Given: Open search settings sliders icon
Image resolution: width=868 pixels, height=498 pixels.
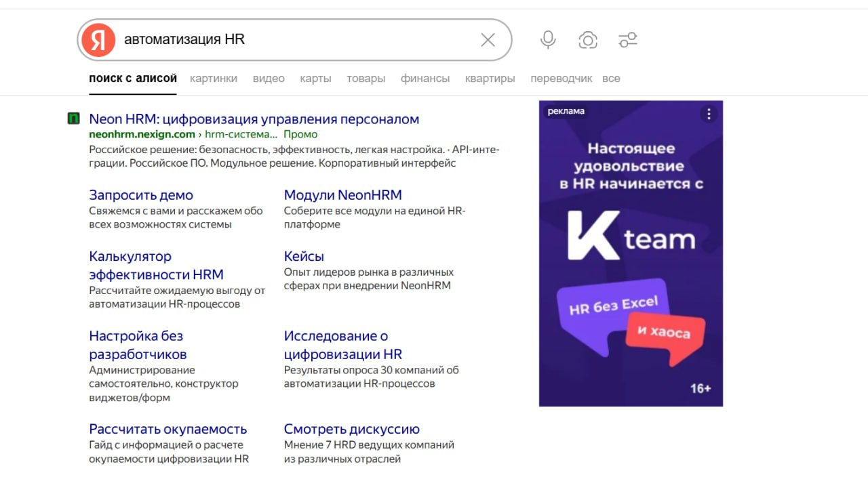Looking at the screenshot, I should [628, 40].
